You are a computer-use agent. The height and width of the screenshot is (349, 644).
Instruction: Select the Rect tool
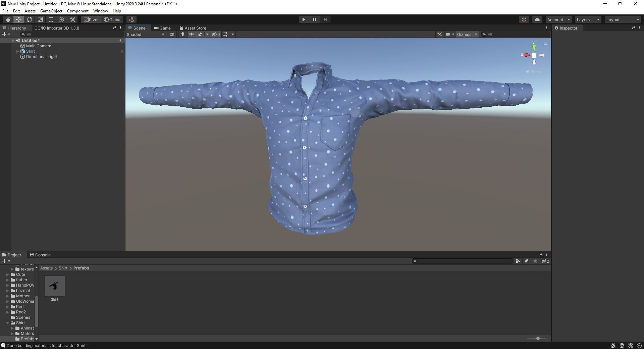(x=51, y=19)
